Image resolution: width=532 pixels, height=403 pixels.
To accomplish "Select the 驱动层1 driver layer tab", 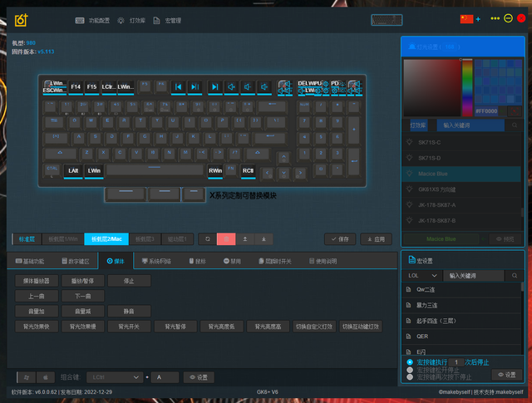I will tap(177, 239).
